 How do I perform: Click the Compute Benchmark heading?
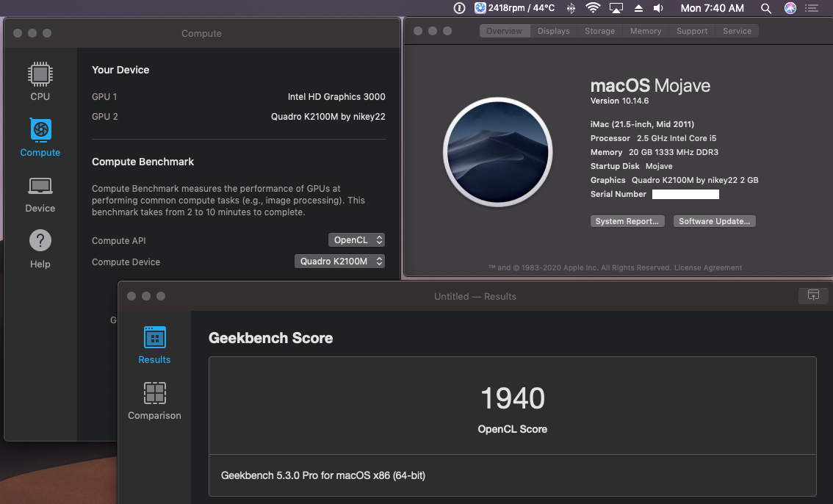(143, 162)
